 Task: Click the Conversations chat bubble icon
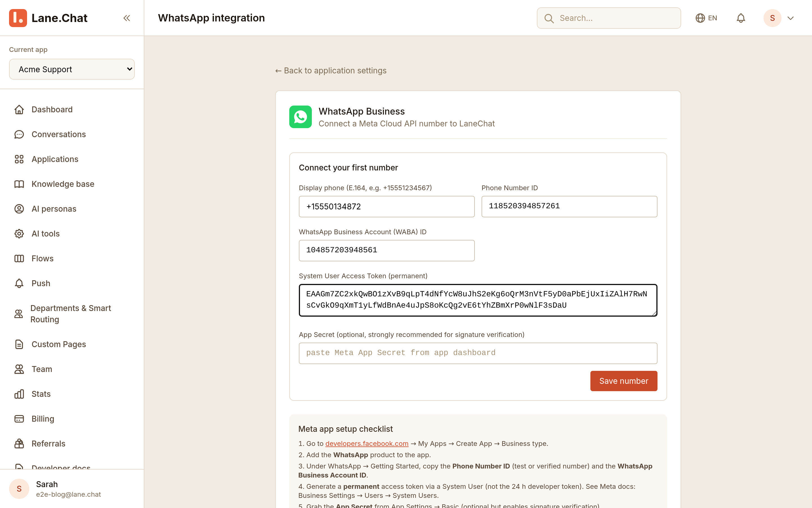pos(19,134)
